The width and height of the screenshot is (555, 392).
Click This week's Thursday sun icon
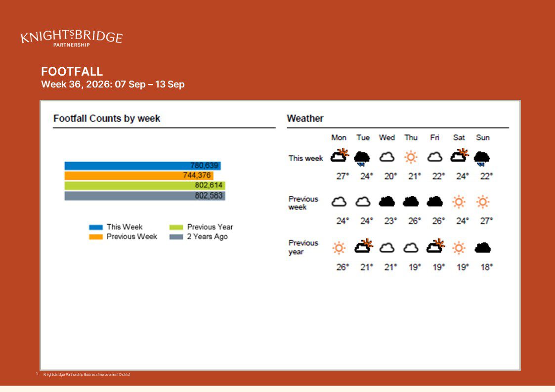[x=411, y=157]
